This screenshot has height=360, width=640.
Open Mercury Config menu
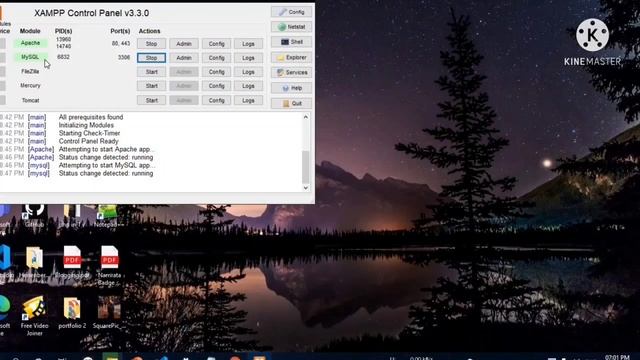(x=216, y=86)
